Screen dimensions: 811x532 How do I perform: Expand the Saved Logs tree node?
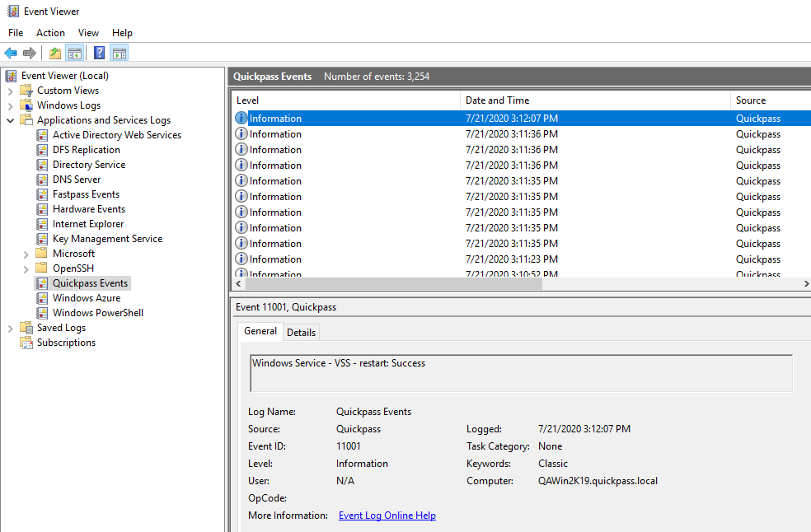pos(11,329)
